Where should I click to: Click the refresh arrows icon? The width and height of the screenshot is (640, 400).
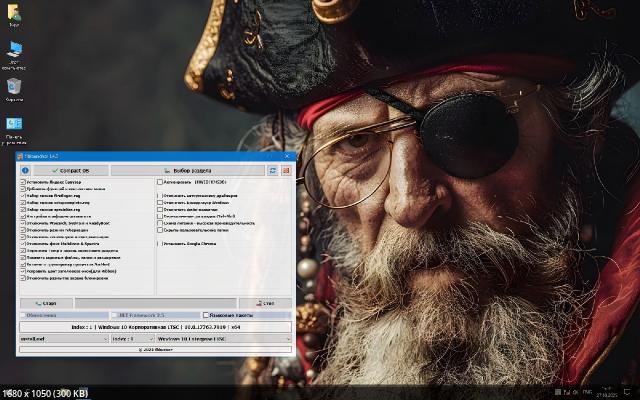coord(273,171)
